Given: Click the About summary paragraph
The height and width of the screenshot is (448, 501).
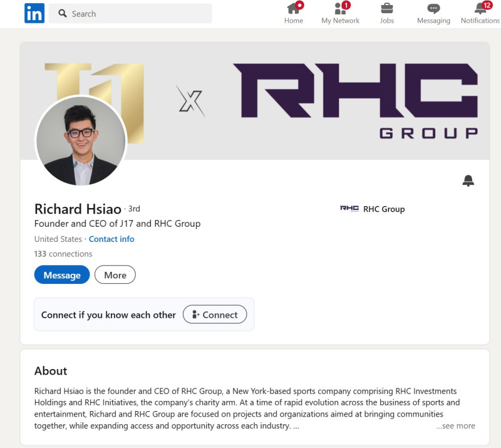Looking at the screenshot, I should [x=247, y=409].
